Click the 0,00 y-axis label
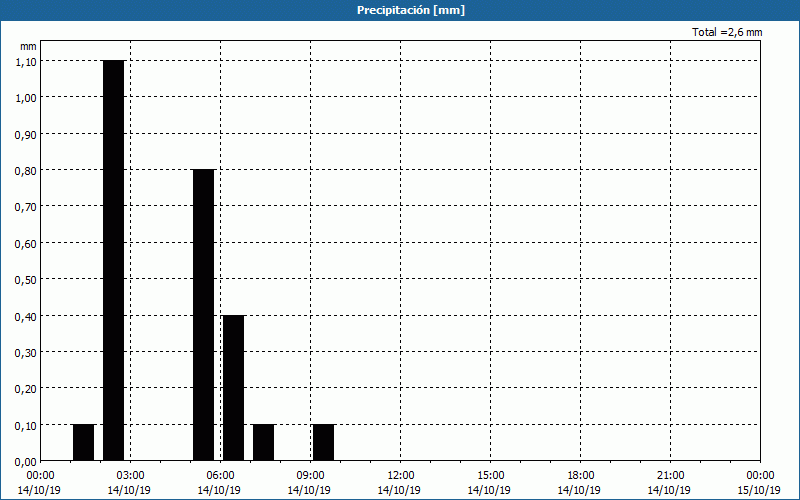This screenshot has height=500, width=800. [x=26, y=462]
